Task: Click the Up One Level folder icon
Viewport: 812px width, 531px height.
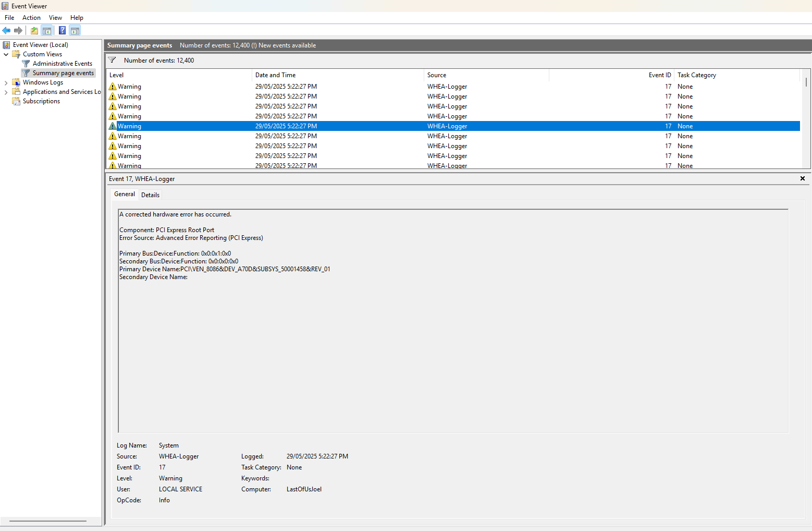Action: tap(34, 30)
